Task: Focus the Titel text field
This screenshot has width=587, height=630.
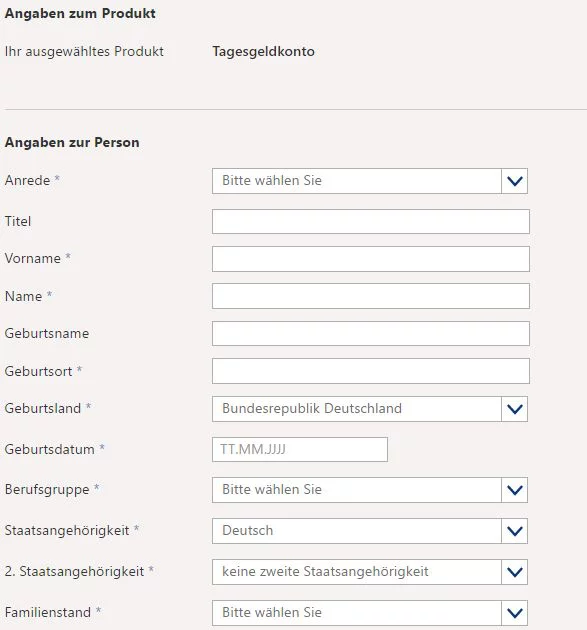Action: coord(370,221)
